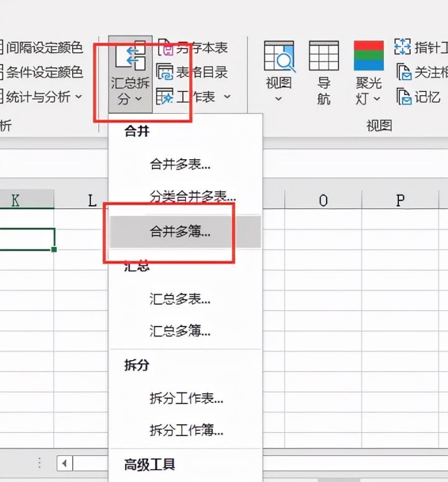The image size is (448, 482).
Task: Open the 视图 view magnifier icon
Action: point(279,56)
